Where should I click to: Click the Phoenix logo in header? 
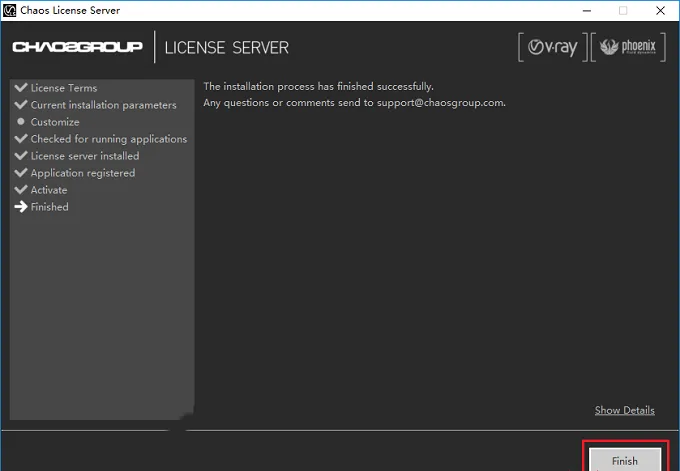coord(628,47)
